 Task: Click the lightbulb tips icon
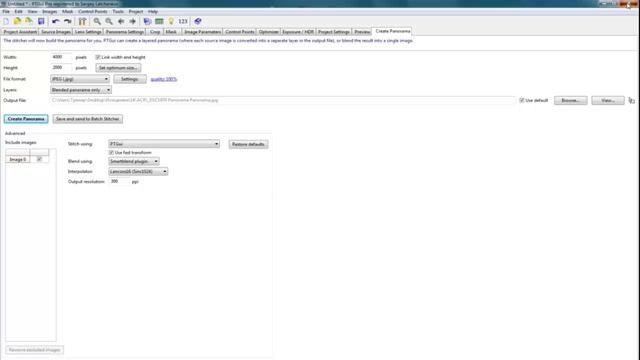coord(171,21)
